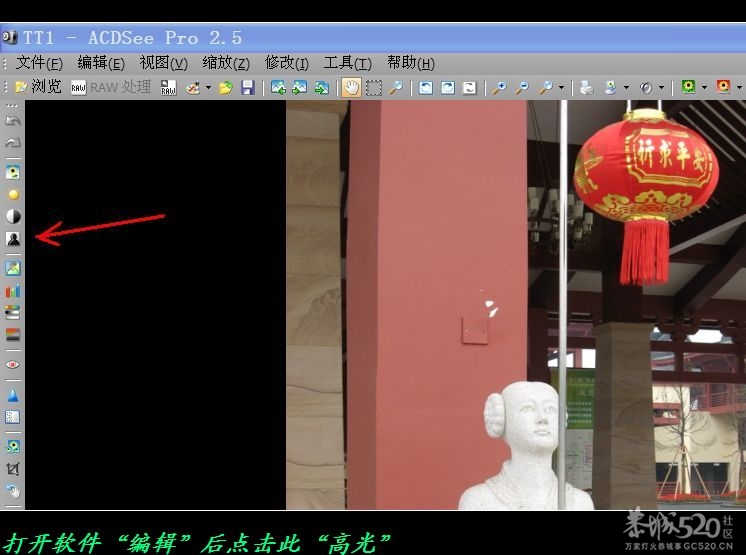Open the 编辑(E) menu

101,63
